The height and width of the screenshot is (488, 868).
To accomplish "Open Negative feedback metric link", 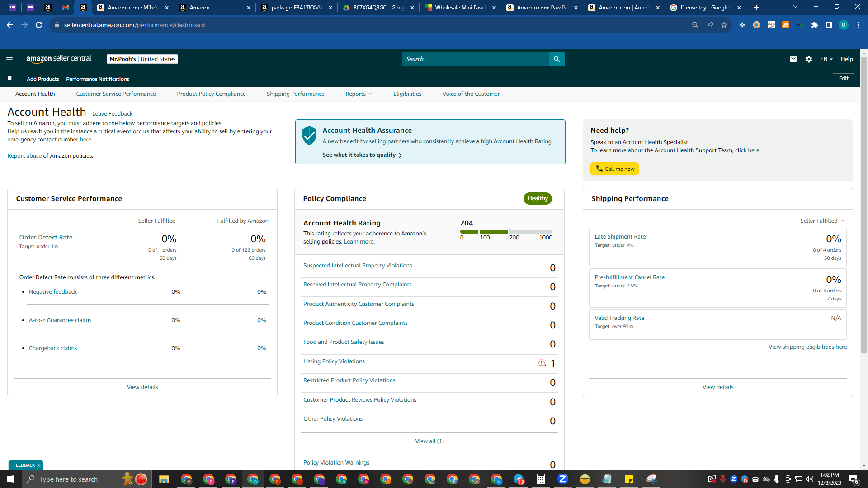I will (53, 292).
